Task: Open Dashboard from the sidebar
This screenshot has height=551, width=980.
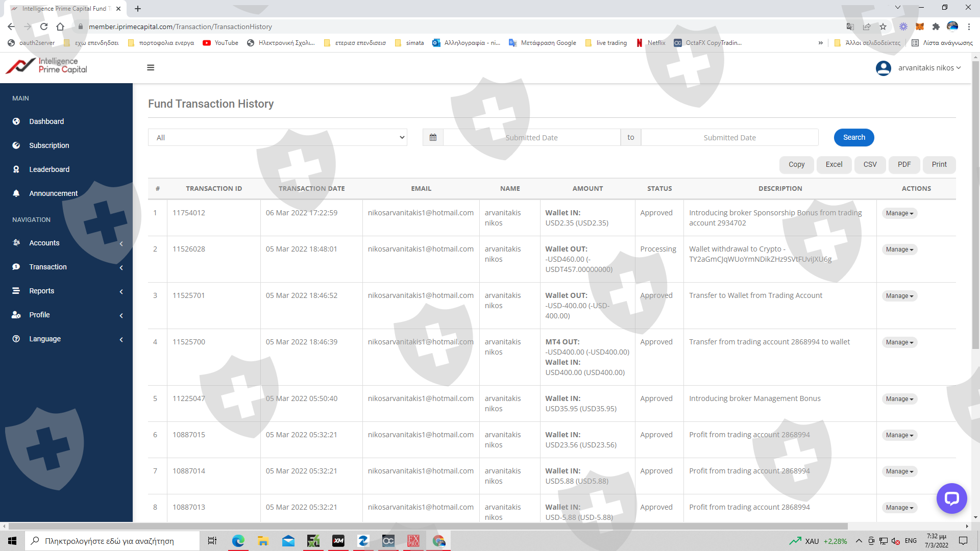Action: pos(46,121)
